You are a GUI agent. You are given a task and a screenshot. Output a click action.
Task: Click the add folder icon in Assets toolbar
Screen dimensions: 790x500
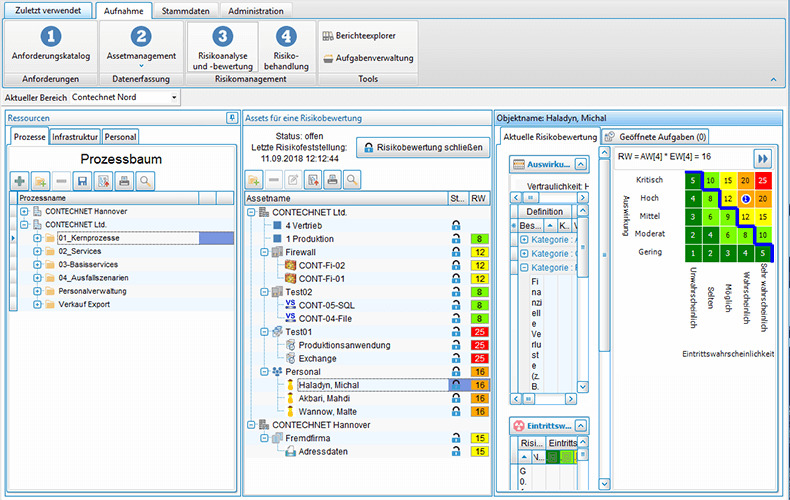[x=255, y=180]
